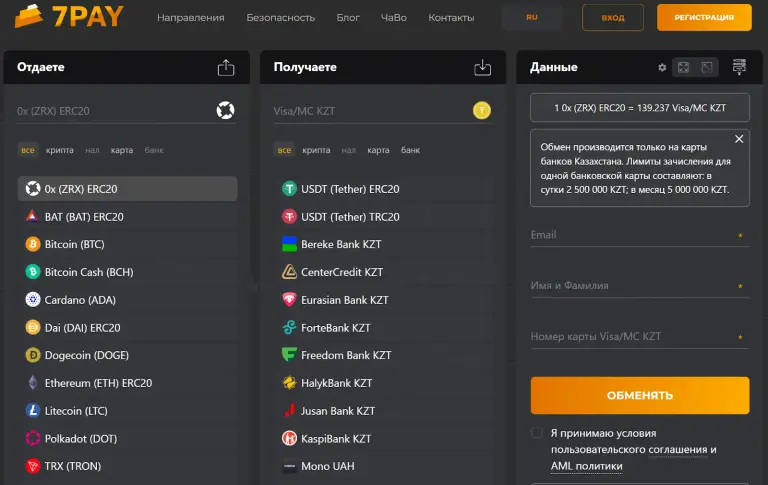Click the USDT TRC20 red Tether icon
The height and width of the screenshot is (485, 768).
coord(289,216)
